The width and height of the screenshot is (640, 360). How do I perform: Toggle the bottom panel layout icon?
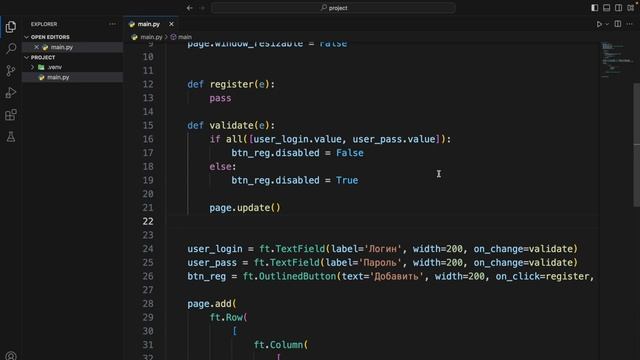(607, 8)
